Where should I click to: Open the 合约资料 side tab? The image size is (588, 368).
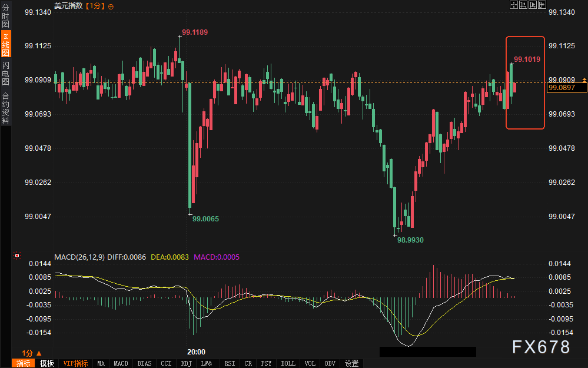5,108
